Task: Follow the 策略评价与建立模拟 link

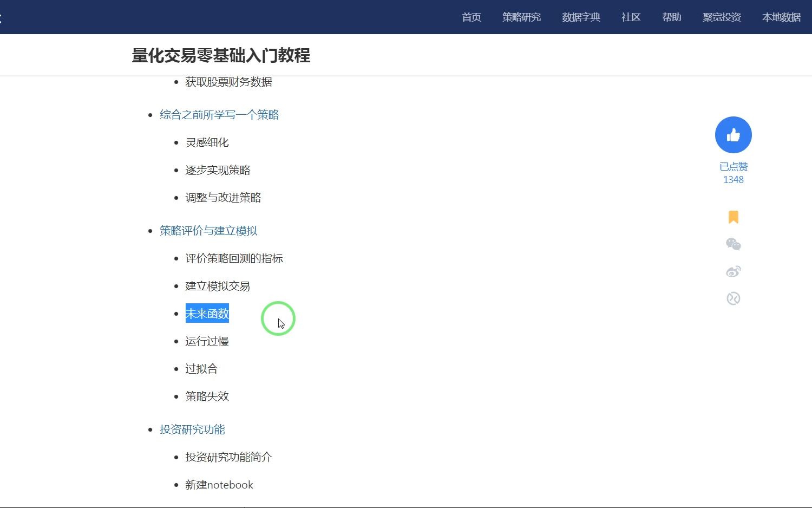Action: [208, 231]
